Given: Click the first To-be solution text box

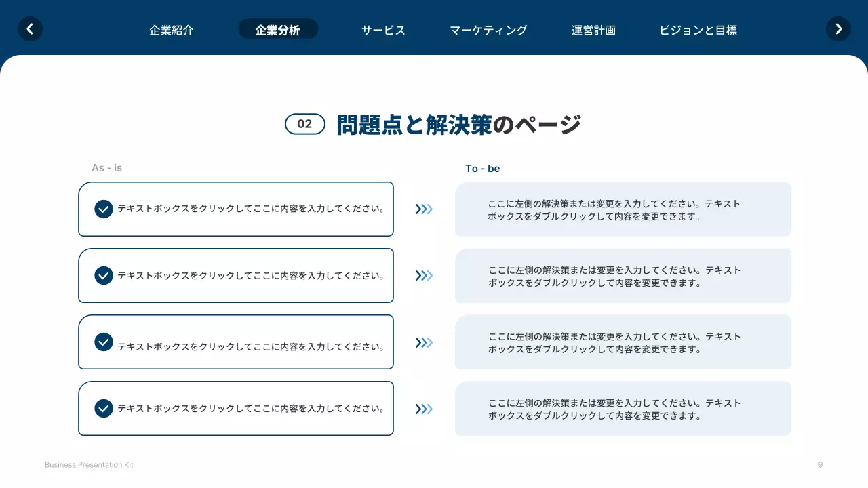Looking at the screenshot, I should click(x=623, y=209).
